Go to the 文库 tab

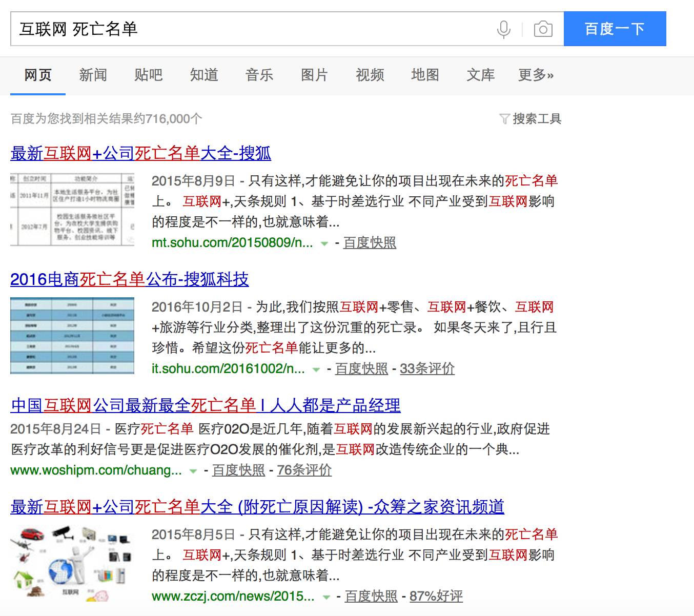tap(480, 75)
